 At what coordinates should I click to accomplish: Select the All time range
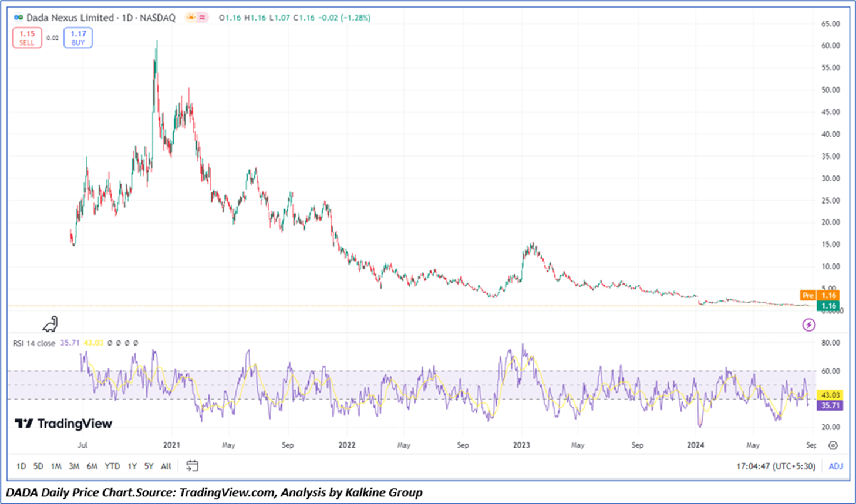(166, 466)
